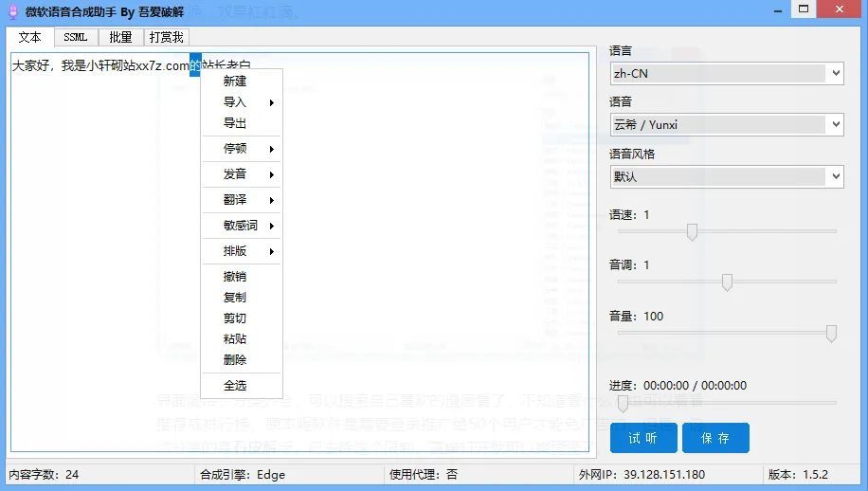Click the 使用代理: 否 status entry
This screenshot has height=491, width=868.
(x=423, y=474)
